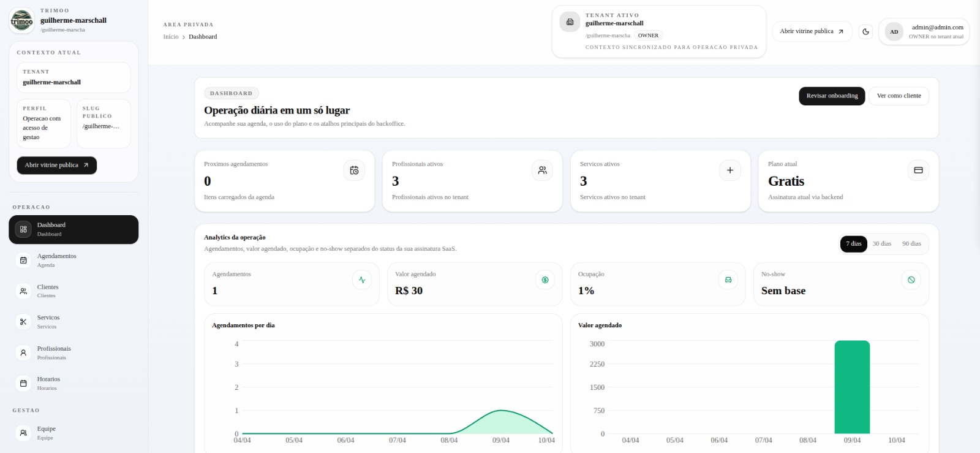The height and width of the screenshot is (453, 980).
Task: Click the activity pulse icon in Agendamentos card
Action: click(x=362, y=280)
